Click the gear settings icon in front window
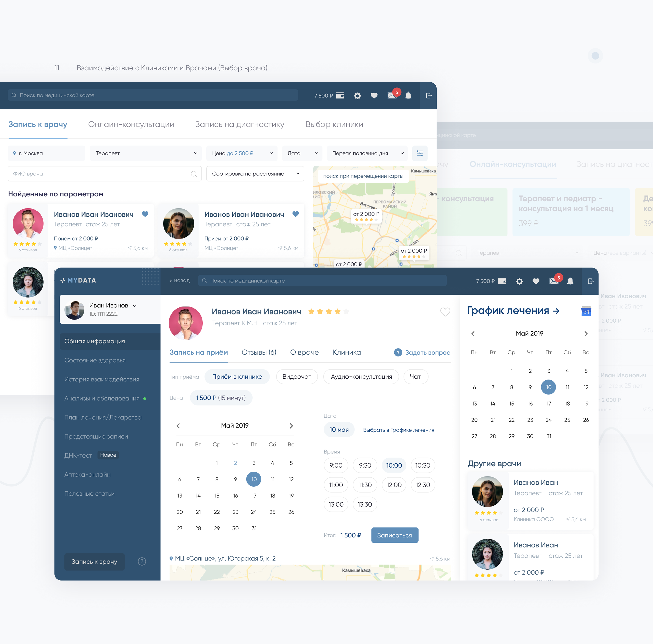Viewport: 653px width, 644px height. pyautogui.click(x=519, y=281)
